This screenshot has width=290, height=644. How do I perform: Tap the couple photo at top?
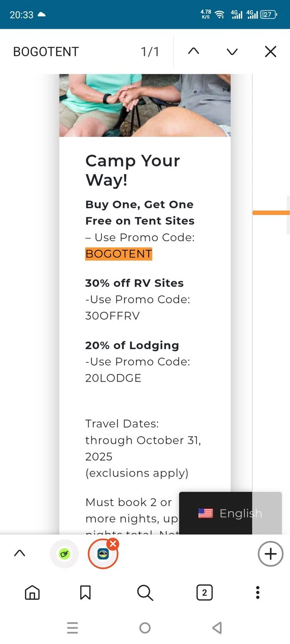(145, 105)
